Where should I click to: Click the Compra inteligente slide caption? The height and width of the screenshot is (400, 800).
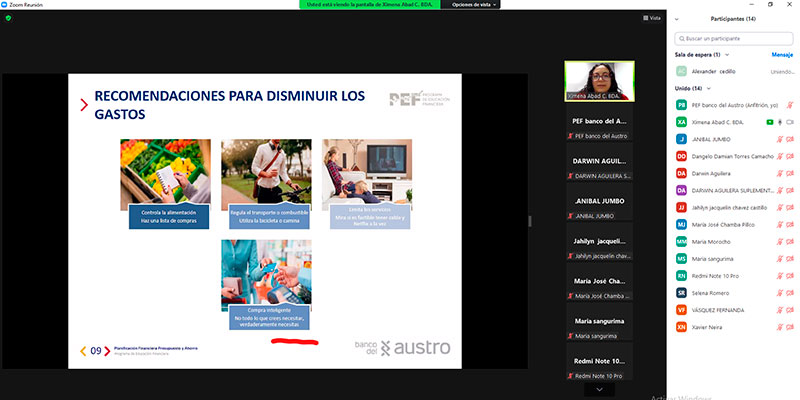269,317
